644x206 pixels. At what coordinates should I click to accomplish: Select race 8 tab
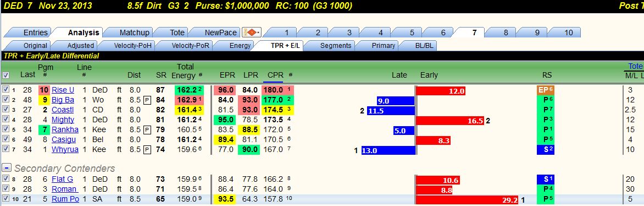[506, 32]
